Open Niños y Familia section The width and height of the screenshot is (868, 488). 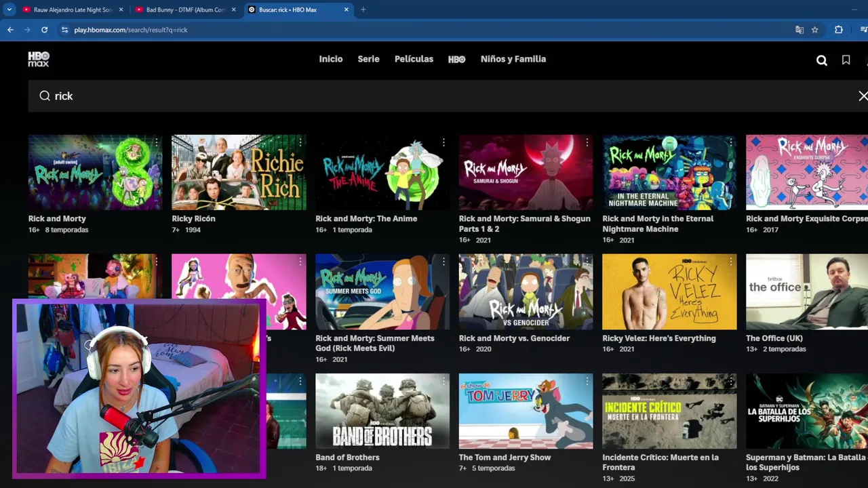click(x=513, y=59)
